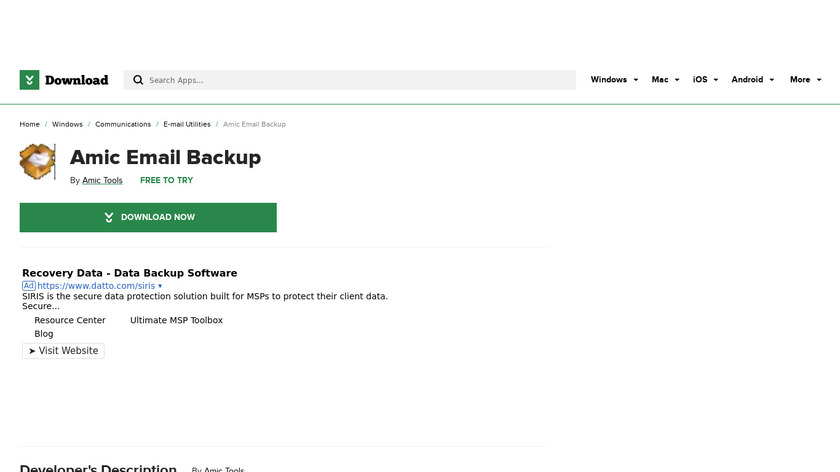Type in the Search Apps field
This screenshot has width=840, height=472.
coord(350,80)
